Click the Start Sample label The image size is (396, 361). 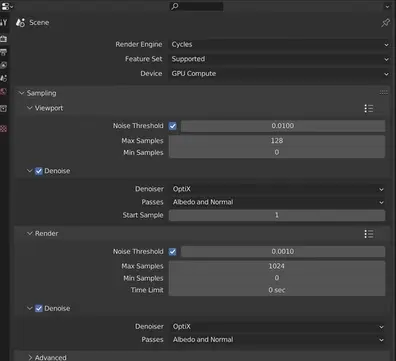tap(143, 215)
